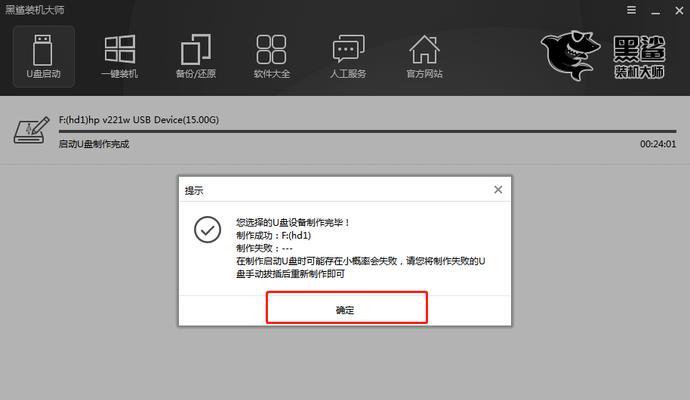This screenshot has width=690, height=400.
Task: Click the 制作失败：--- line
Action: 264,248
